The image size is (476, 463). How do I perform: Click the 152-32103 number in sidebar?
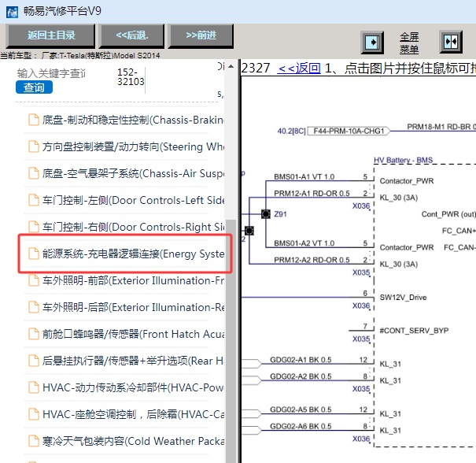(131, 76)
